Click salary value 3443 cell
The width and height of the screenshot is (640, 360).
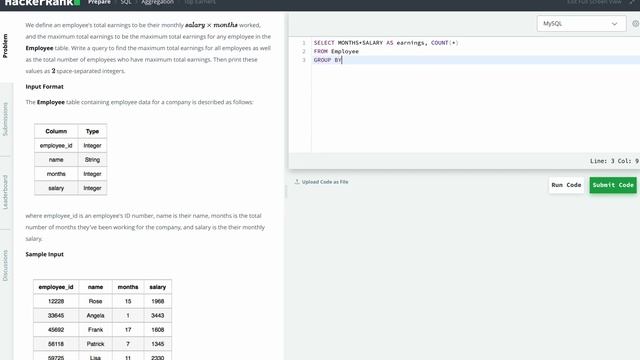[x=158, y=316]
